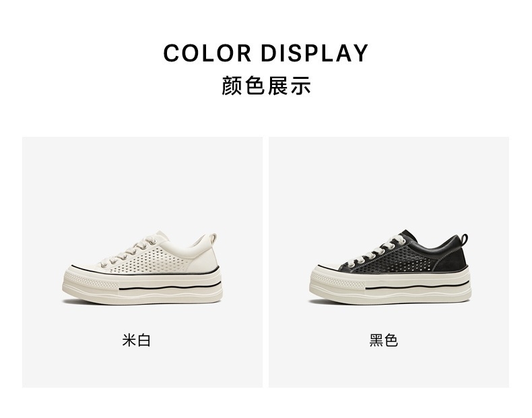Select the 米白 color label
Viewport: 532px width, 418px height.
137,340
